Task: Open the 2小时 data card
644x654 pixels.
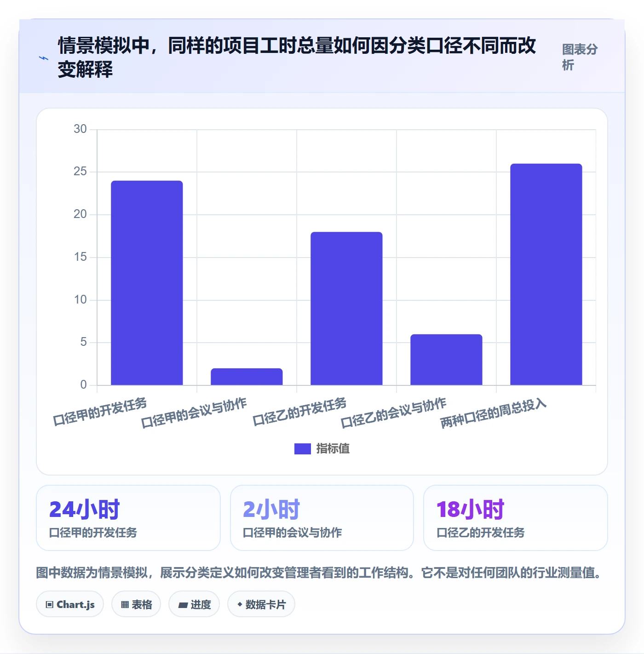Action: [x=322, y=518]
